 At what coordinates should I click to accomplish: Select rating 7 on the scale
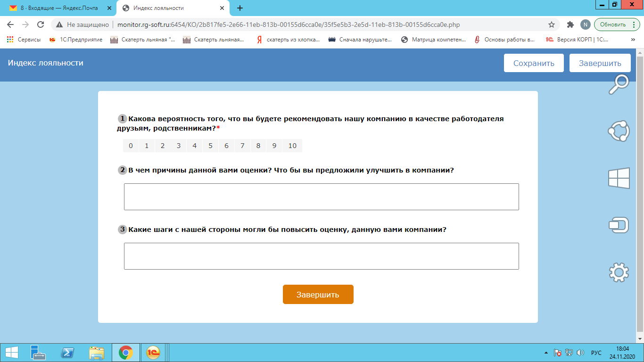[242, 146]
